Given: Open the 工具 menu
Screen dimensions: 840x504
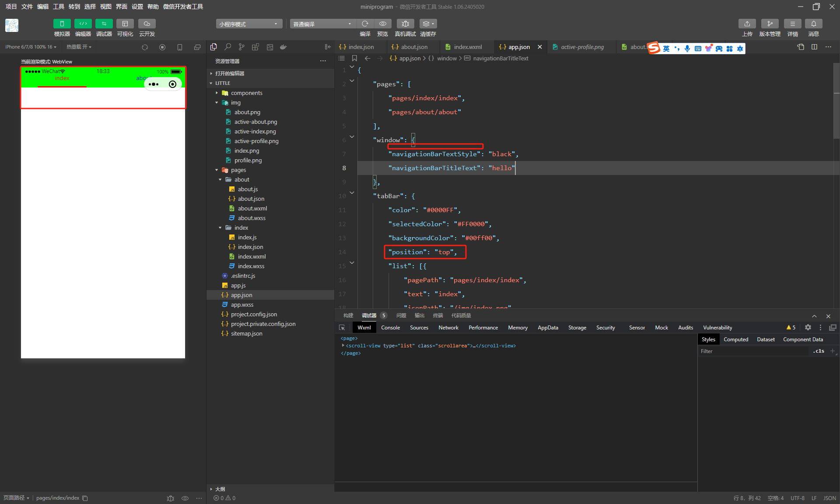Looking at the screenshot, I should click(59, 7).
